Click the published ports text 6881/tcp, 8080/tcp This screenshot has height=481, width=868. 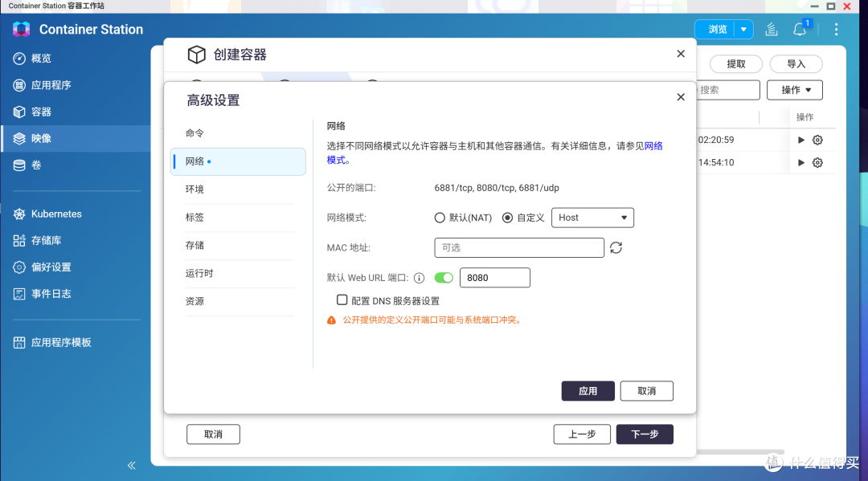tap(497, 188)
